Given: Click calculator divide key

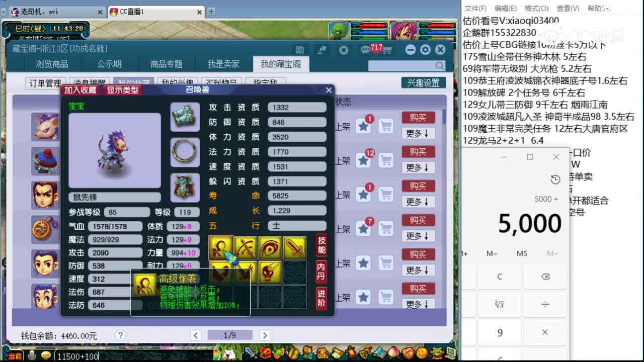Looking at the screenshot, I should coord(545,304).
